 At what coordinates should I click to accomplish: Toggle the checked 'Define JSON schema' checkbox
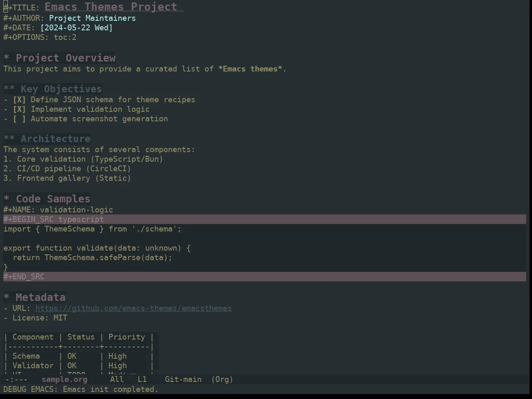click(19, 100)
